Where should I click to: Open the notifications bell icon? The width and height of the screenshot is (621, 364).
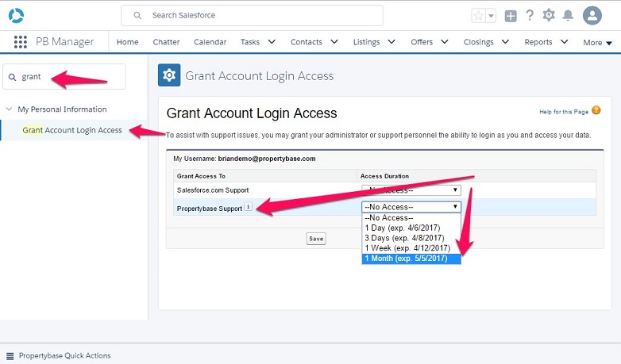tap(568, 15)
